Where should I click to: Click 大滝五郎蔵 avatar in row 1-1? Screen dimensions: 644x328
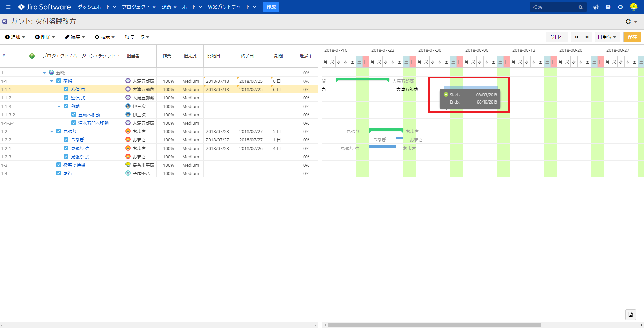coord(128,81)
